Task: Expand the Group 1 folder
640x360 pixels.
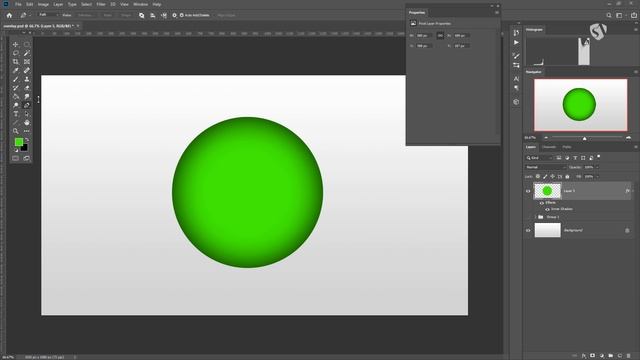Action: pyautogui.click(x=536, y=217)
